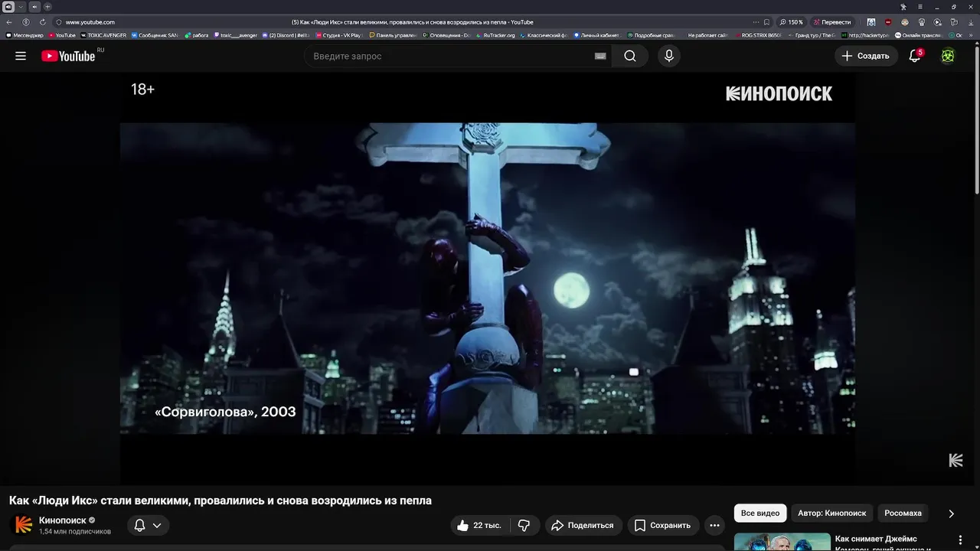Show more chips with right chevron

click(x=951, y=514)
